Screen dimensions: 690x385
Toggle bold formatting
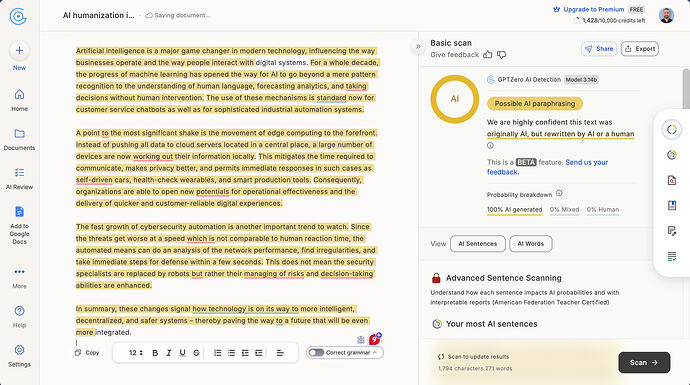155,353
